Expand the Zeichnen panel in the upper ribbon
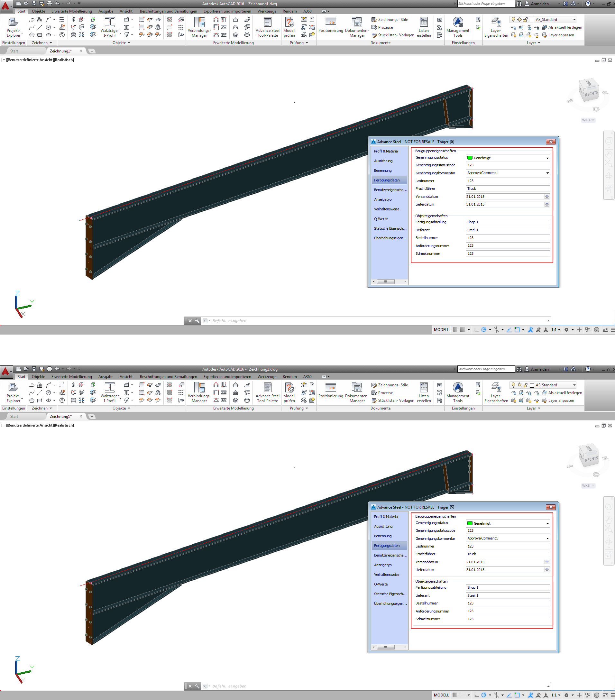 (x=42, y=43)
